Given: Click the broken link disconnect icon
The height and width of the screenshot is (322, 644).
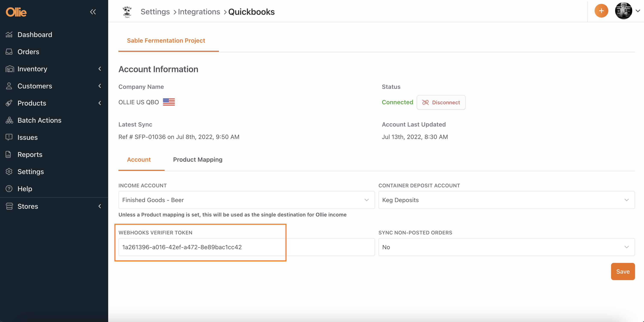Looking at the screenshot, I should click(x=425, y=102).
